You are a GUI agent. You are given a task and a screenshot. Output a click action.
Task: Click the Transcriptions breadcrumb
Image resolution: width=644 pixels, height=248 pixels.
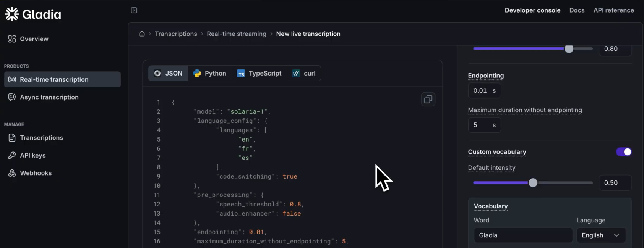176,34
